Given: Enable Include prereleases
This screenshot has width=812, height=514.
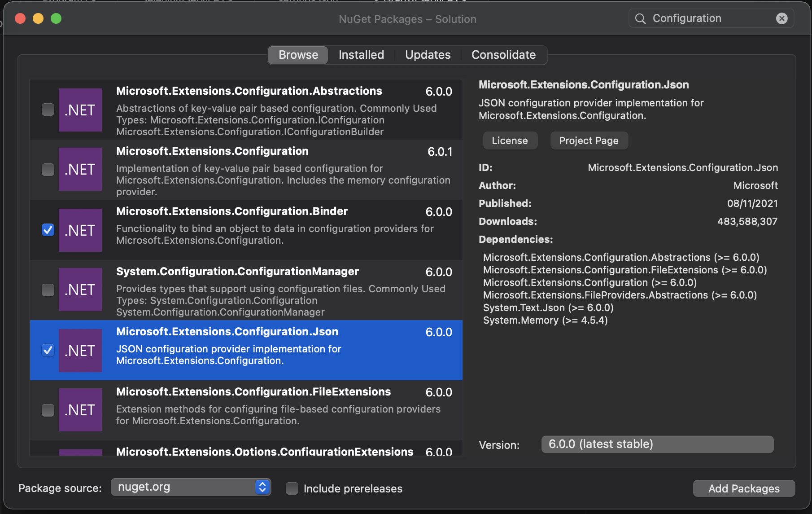Looking at the screenshot, I should tap(292, 488).
